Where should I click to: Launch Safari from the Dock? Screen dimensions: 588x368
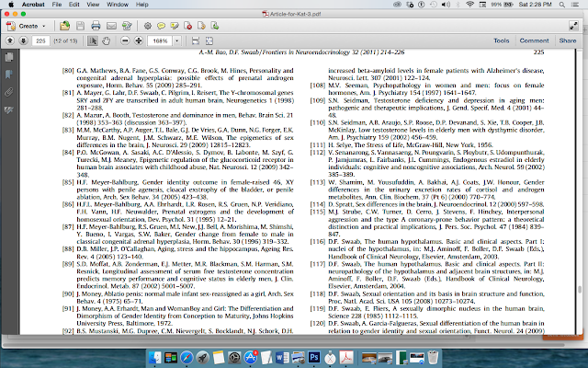[x=187, y=358]
